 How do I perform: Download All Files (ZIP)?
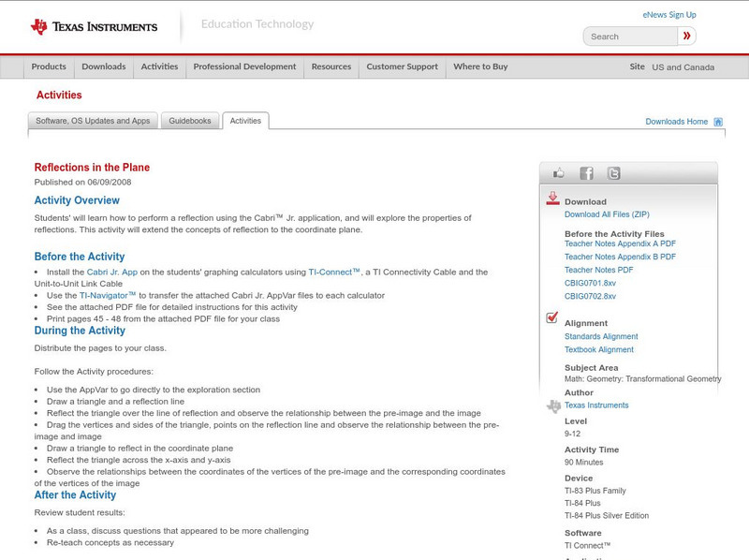(607, 214)
